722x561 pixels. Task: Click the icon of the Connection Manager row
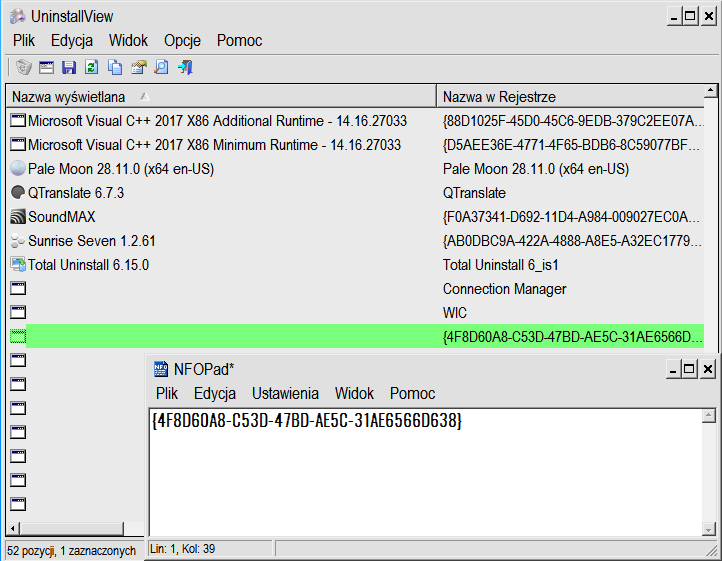click(x=18, y=288)
